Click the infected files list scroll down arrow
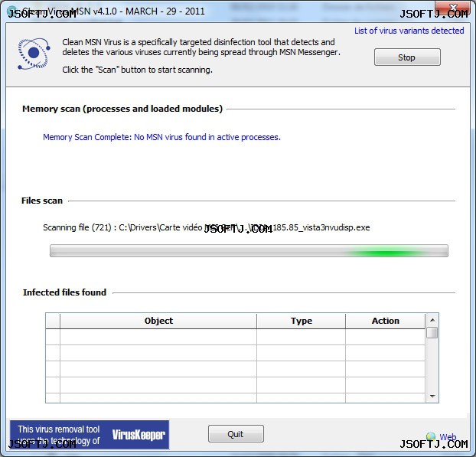 point(432,396)
